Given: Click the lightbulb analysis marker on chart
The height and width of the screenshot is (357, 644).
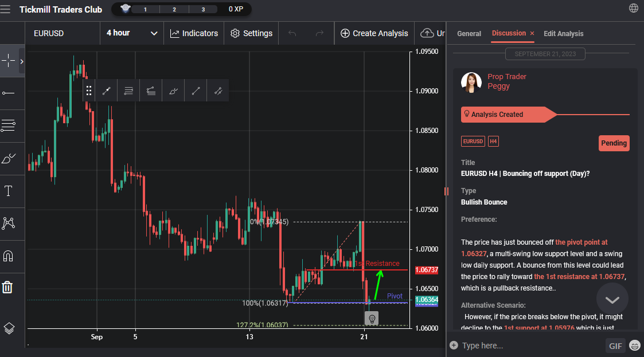Looking at the screenshot, I should [372, 319].
